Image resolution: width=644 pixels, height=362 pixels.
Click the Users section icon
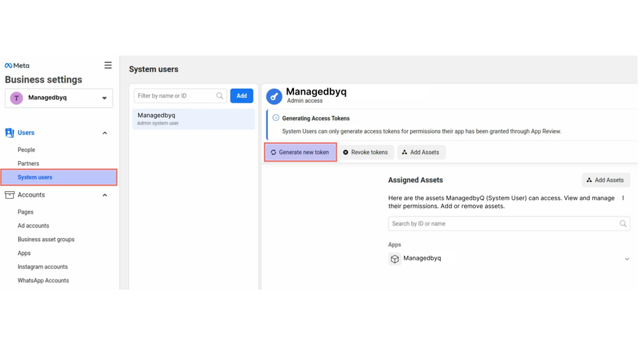tap(10, 133)
